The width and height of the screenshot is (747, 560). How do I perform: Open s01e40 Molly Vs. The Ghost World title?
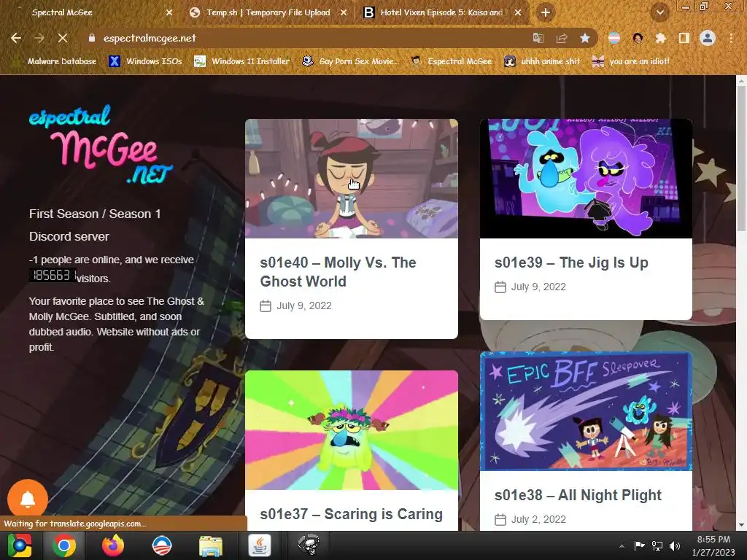338,272
